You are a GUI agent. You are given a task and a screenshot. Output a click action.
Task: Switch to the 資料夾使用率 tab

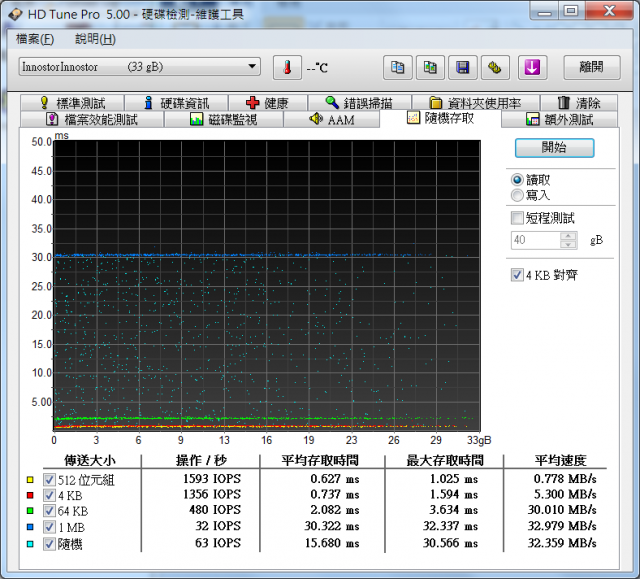pos(476,103)
